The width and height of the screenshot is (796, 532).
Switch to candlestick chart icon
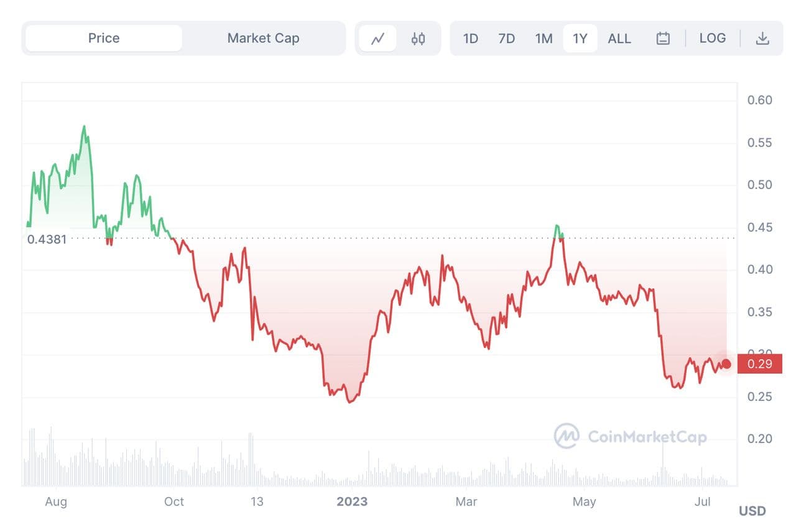tap(418, 39)
